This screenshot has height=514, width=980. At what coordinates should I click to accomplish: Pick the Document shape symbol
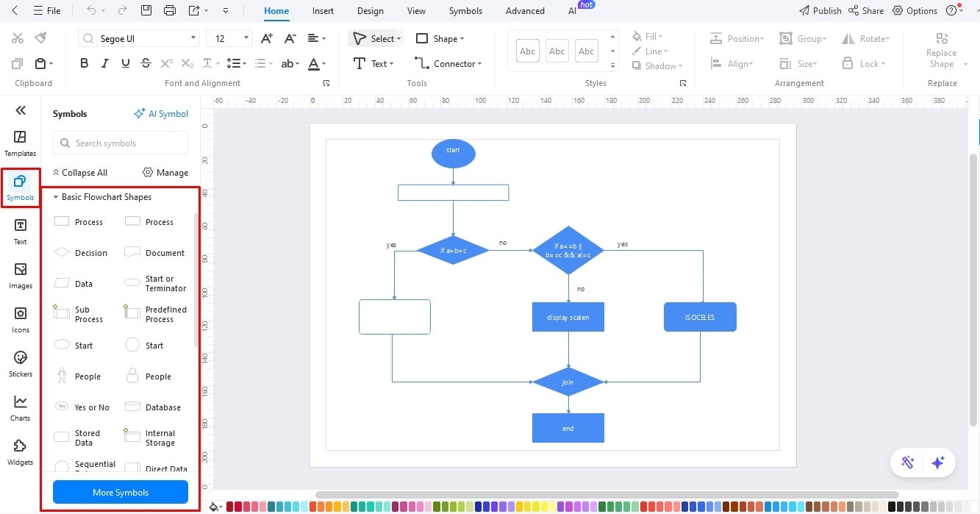pyautogui.click(x=154, y=252)
